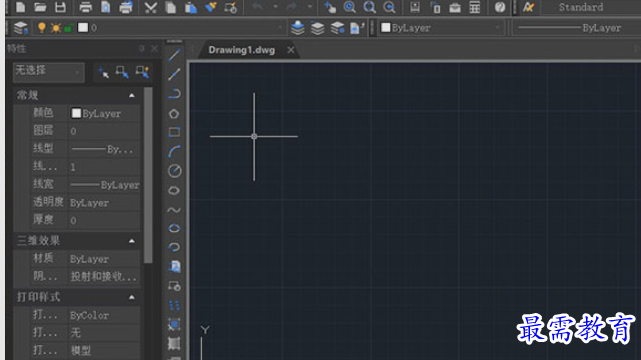Select the Zoom Window tool
The height and width of the screenshot is (360, 641).
[370, 7]
